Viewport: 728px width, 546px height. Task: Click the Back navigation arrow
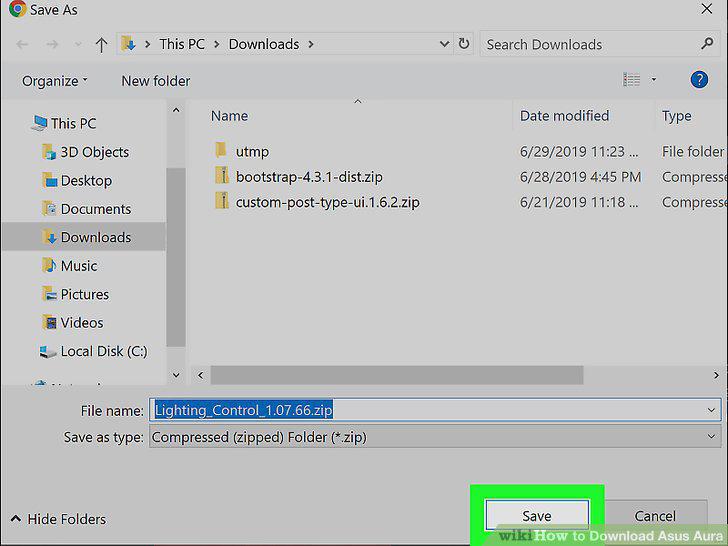tap(22, 45)
